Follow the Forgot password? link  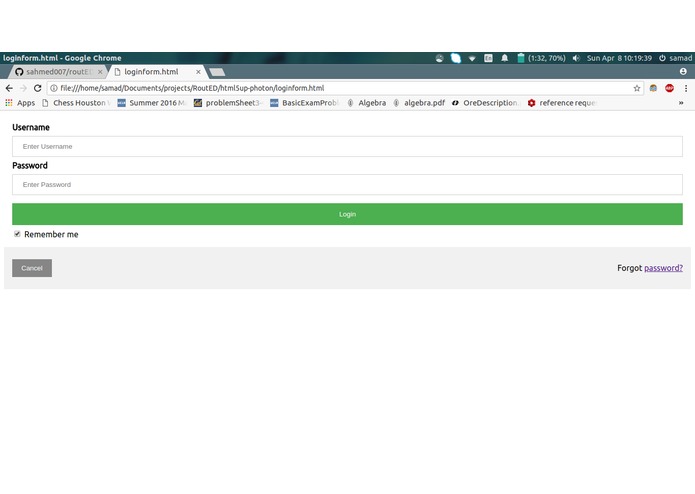point(663,268)
